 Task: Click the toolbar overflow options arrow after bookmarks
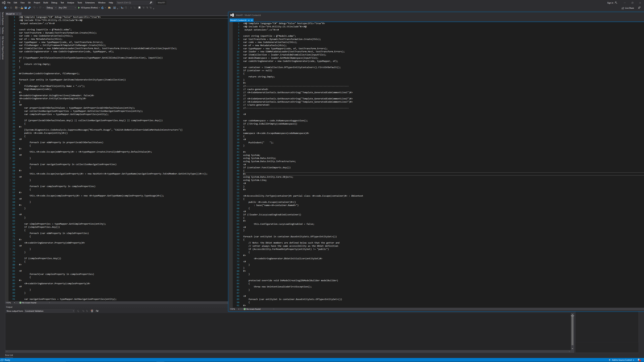[x=153, y=9]
